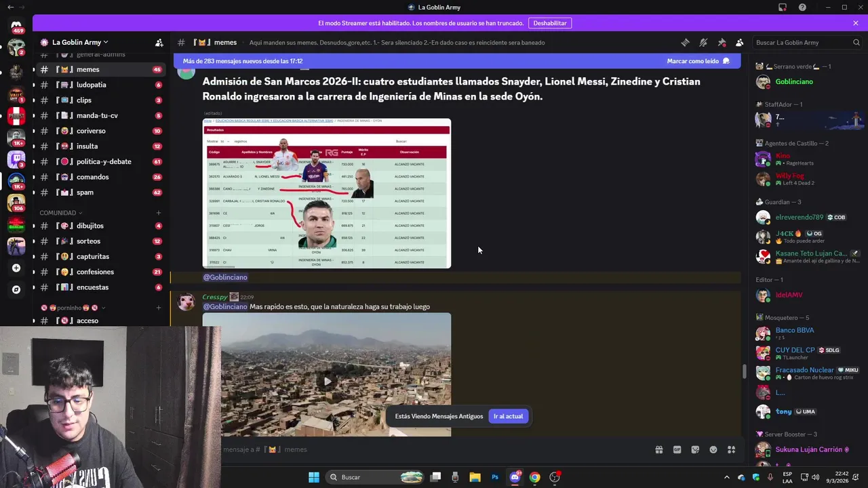Add channel to COMUNIDAD category

(159, 213)
